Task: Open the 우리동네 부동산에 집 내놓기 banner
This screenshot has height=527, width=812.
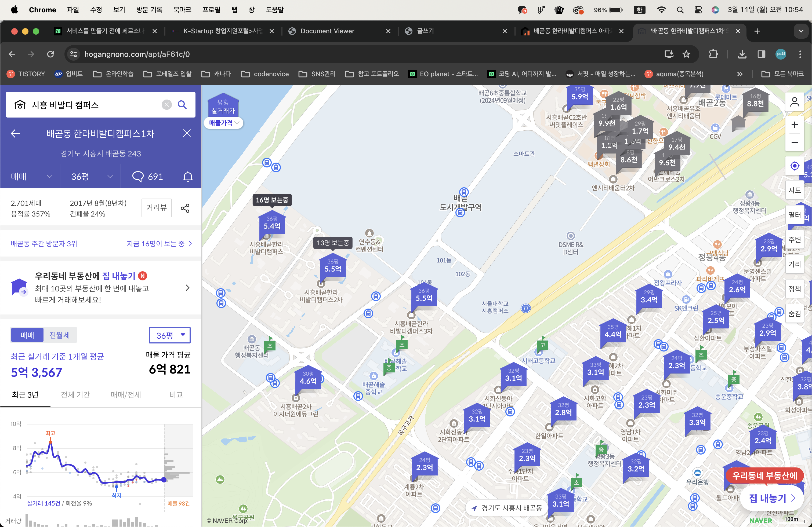Action: (x=101, y=288)
